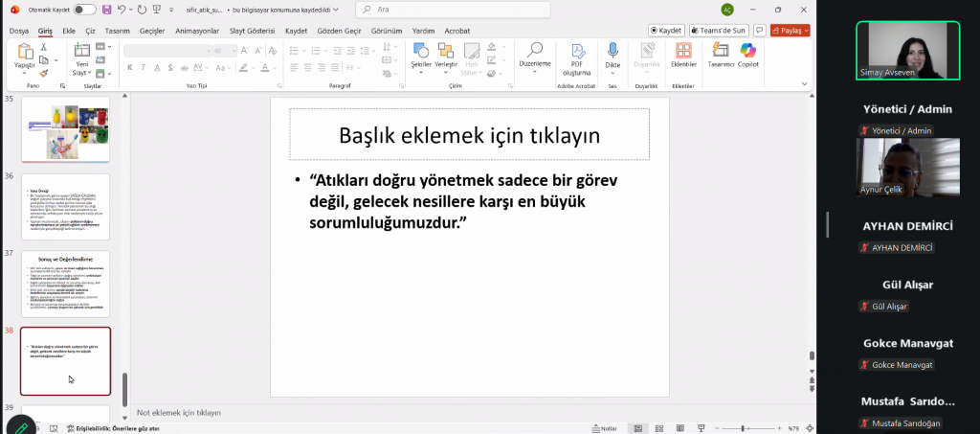Click the Teams'de Sun button
Screen dimensions: 980x434
pyautogui.click(x=720, y=30)
